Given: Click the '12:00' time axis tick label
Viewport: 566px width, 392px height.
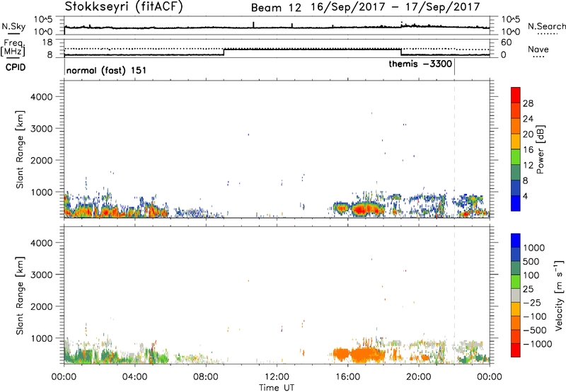Looking at the screenshot, I should point(277,377).
